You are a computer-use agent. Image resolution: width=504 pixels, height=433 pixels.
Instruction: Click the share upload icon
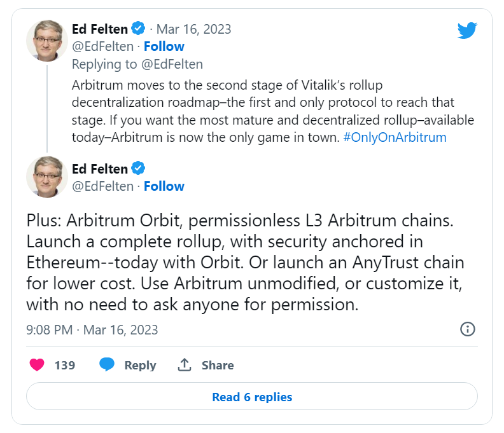[x=185, y=365]
